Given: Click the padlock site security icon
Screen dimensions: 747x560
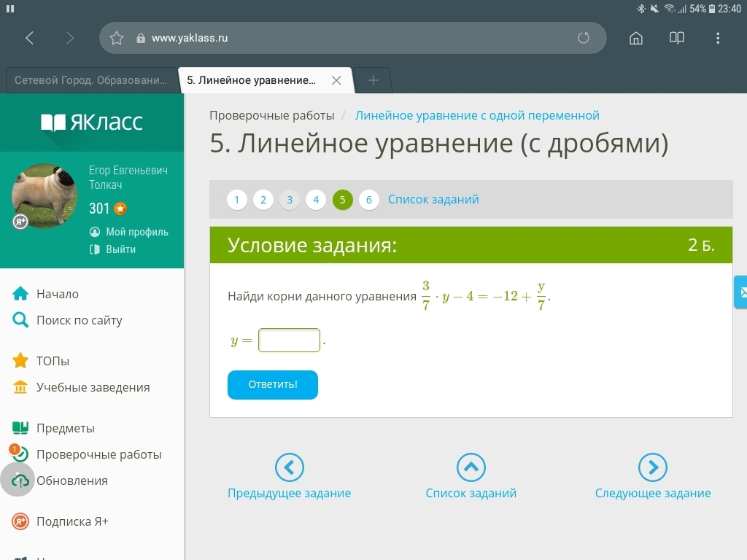Looking at the screenshot, I should 141,38.
